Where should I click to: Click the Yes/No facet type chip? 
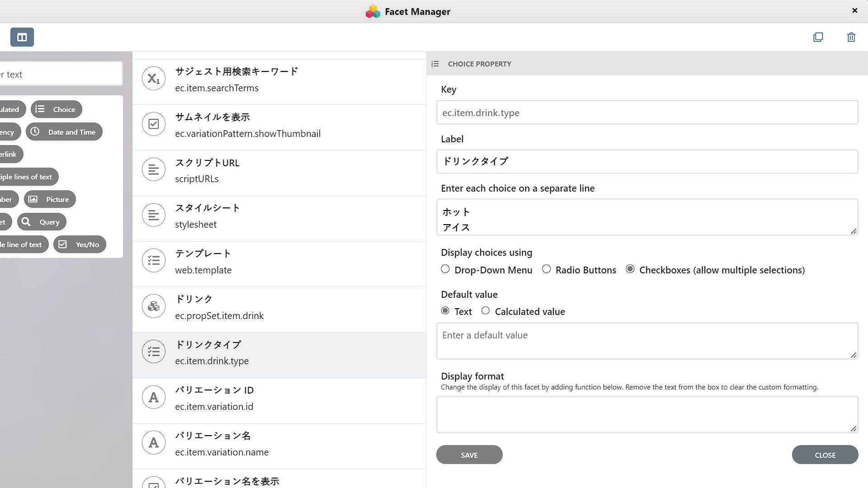(80, 244)
